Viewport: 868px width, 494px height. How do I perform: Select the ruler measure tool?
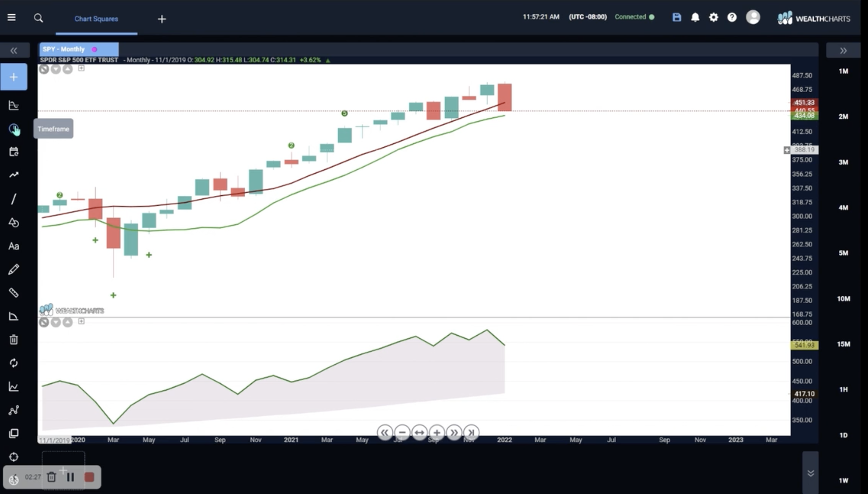[13, 293]
